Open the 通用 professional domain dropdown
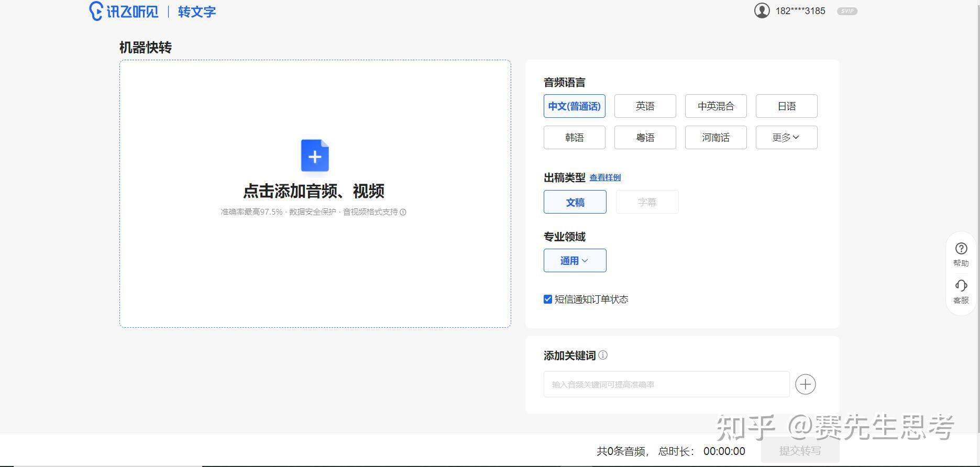Viewport: 980px width, 467px height. click(x=575, y=261)
